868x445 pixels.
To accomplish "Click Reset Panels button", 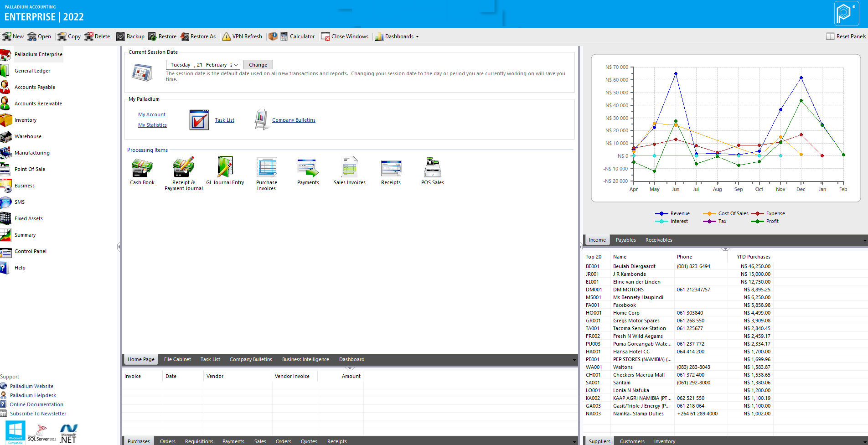I will coord(846,36).
